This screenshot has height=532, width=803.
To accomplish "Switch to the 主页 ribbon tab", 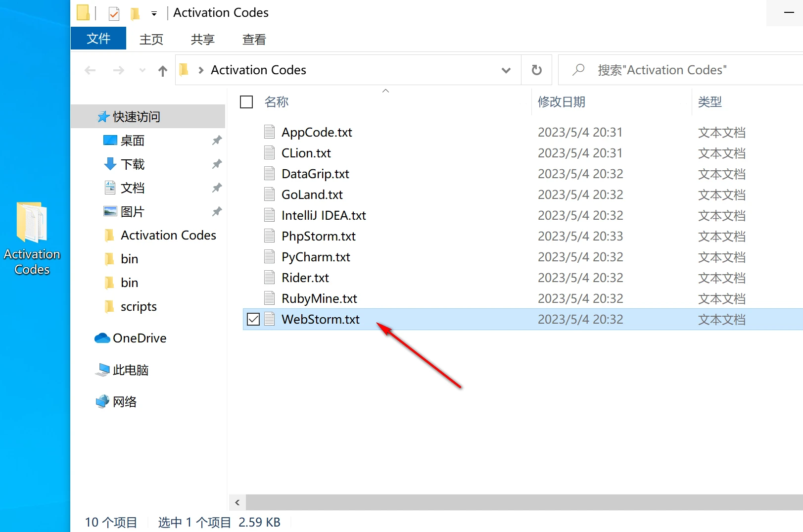I will click(151, 39).
